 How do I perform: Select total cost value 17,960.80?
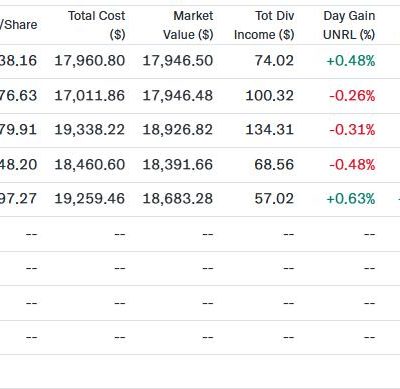90,61
